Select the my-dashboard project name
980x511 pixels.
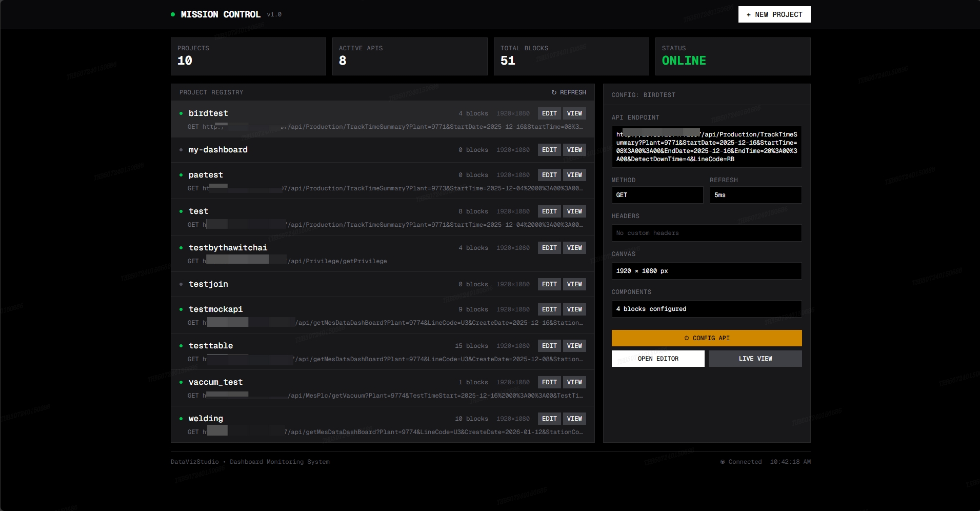(x=218, y=150)
